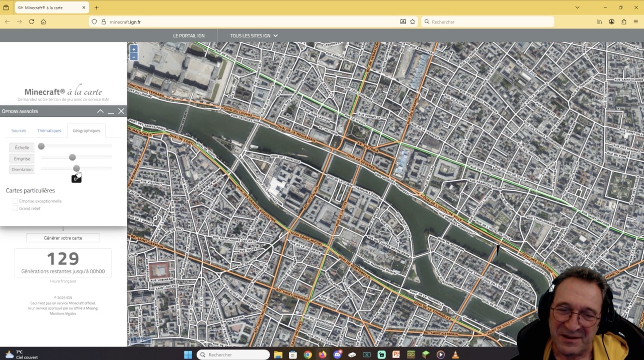644x360 pixels.
Task: Bookmark this page with the star icon
Action: point(413,22)
